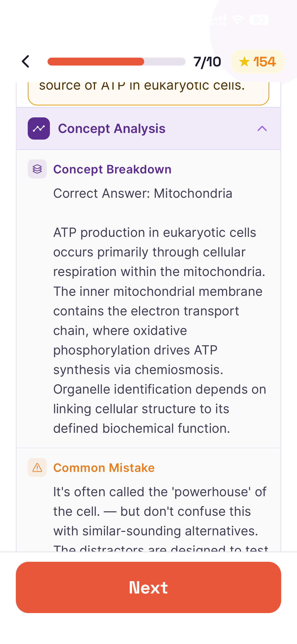Screen dimensions: 297x644
Task: Tap the Correct Answer: Mitochondria line
Action: (x=143, y=193)
